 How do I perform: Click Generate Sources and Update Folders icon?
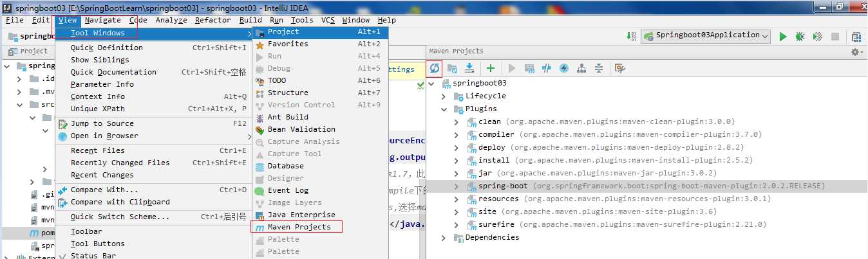(452, 68)
